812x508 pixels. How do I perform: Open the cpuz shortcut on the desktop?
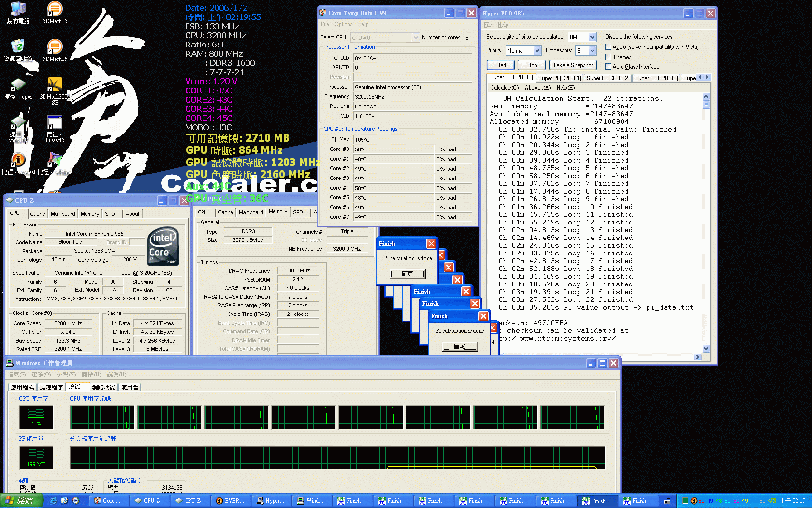click(x=18, y=89)
